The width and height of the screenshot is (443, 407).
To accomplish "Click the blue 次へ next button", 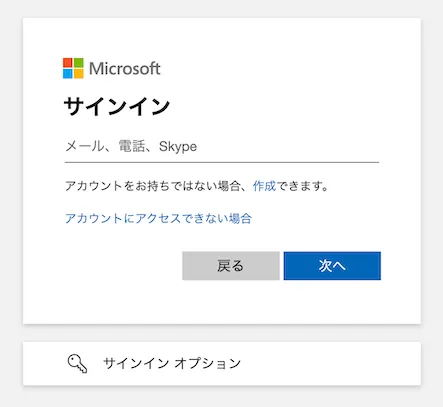I will click(332, 266).
